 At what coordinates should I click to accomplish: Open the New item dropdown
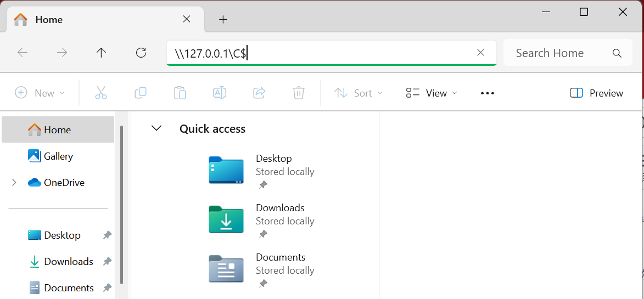coord(40,93)
